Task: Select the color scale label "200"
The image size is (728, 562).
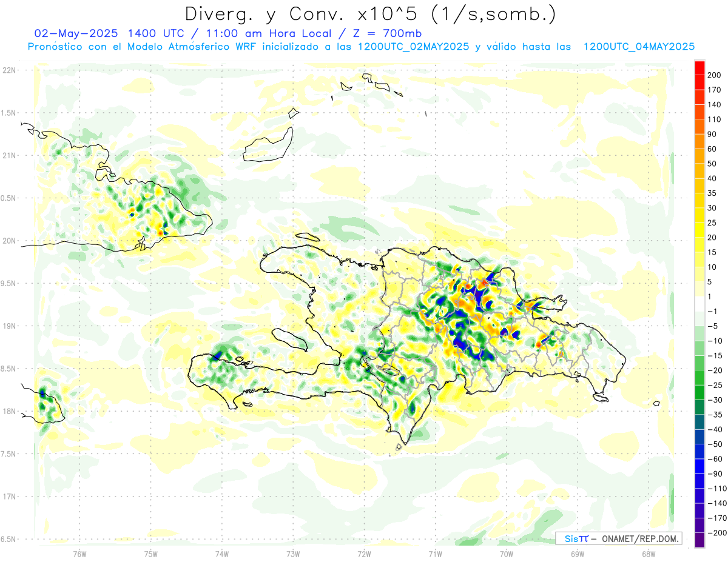Action: click(715, 75)
